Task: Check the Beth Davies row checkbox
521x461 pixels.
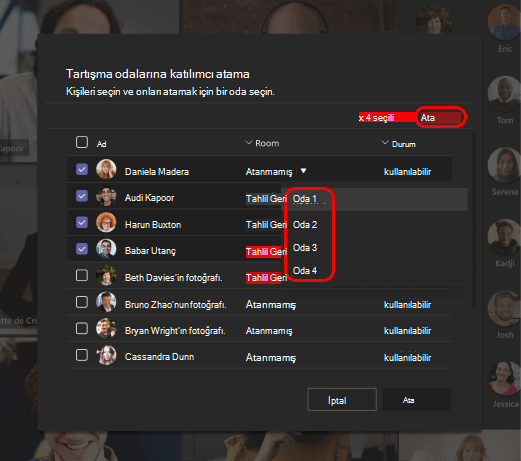Action: click(82, 275)
